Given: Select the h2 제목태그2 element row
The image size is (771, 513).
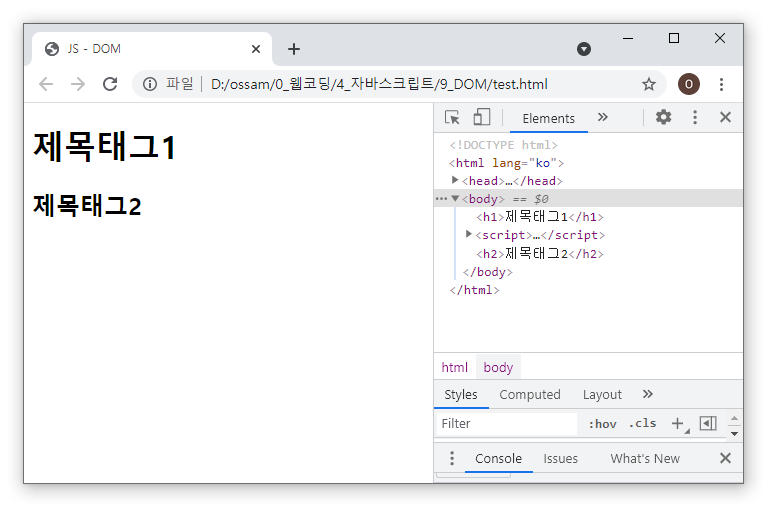Looking at the screenshot, I should (x=539, y=253).
